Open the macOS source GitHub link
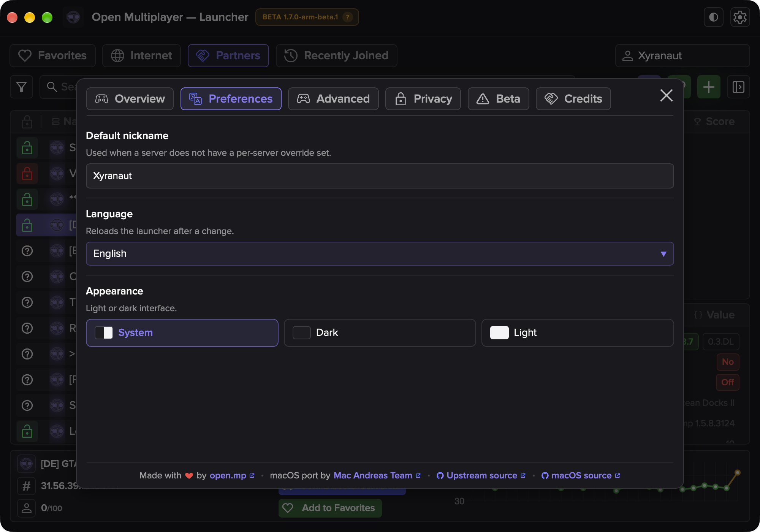The image size is (760, 532). [x=581, y=475]
